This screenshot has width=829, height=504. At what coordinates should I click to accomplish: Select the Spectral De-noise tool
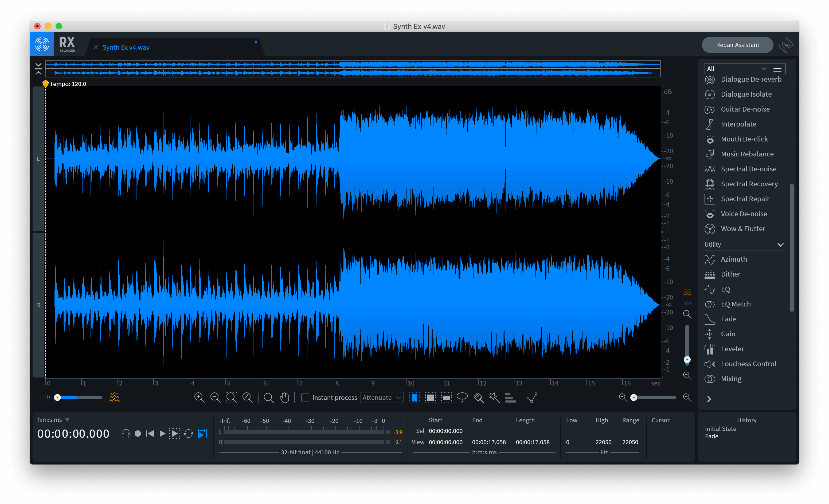(747, 169)
